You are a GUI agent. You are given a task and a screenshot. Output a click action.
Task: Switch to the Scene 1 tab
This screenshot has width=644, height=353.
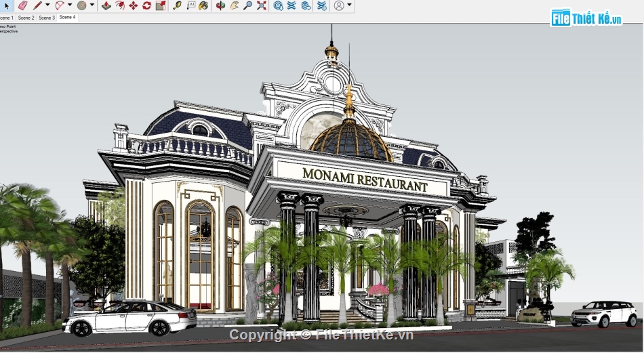point(7,18)
